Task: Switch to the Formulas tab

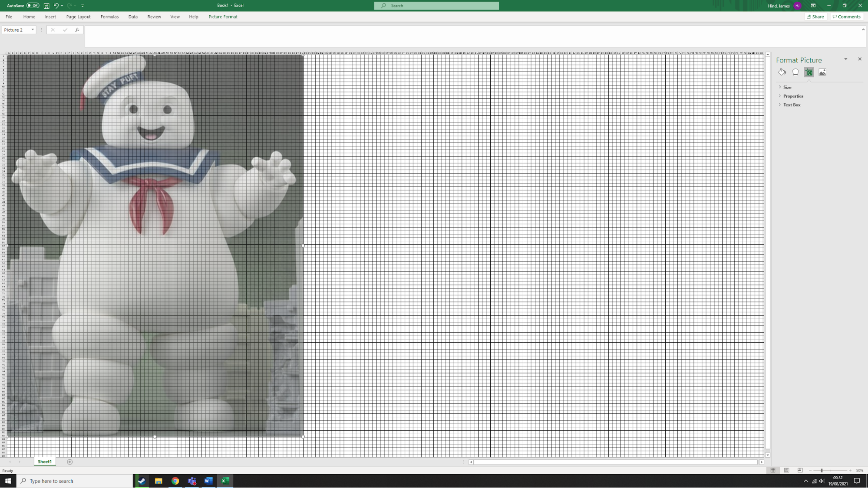Action: [x=109, y=16]
